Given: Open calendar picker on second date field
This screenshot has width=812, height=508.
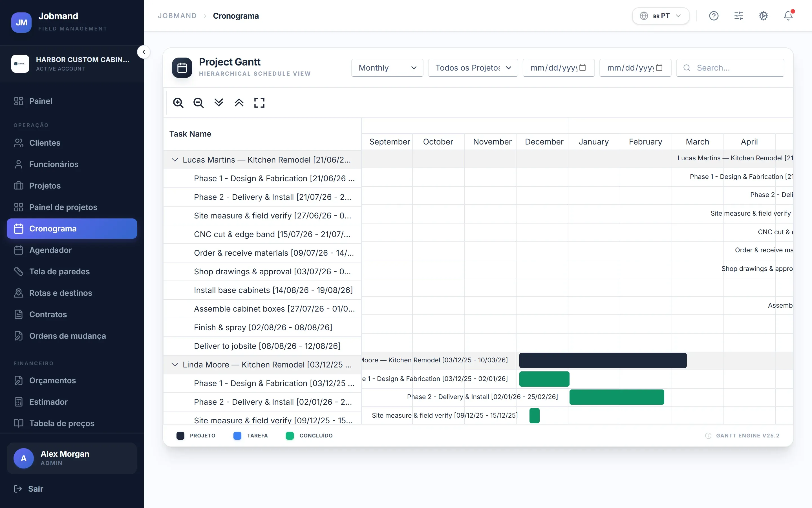Looking at the screenshot, I should (659, 67).
